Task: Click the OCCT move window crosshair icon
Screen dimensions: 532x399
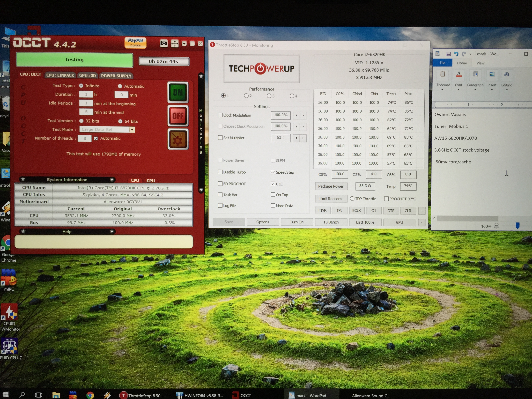Action: pos(175,44)
